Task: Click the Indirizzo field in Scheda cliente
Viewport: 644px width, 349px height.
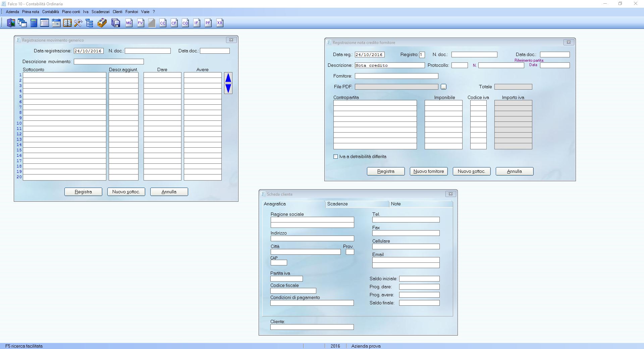Action: pyautogui.click(x=312, y=239)
